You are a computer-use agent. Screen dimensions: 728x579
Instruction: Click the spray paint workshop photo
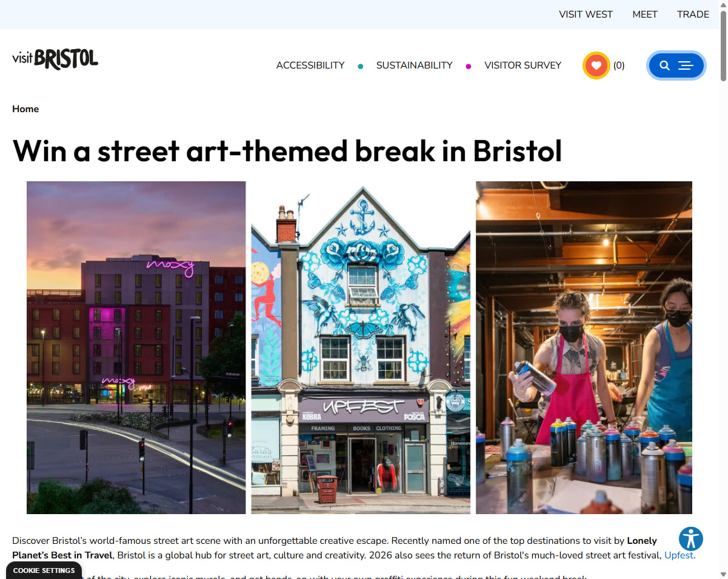584,347
